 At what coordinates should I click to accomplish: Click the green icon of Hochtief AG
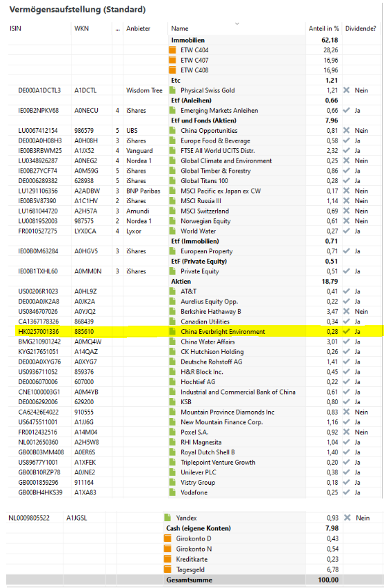click(x=172, y=381)
